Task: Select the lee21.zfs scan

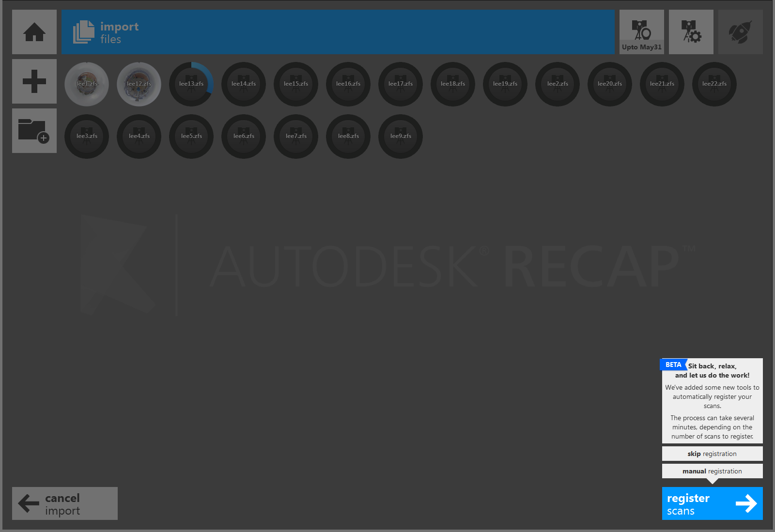Action: coord(662,84)
